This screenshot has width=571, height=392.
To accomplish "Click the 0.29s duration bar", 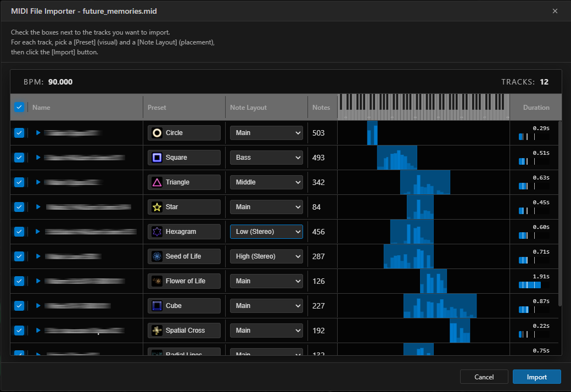I will click(x=534, y=137).
